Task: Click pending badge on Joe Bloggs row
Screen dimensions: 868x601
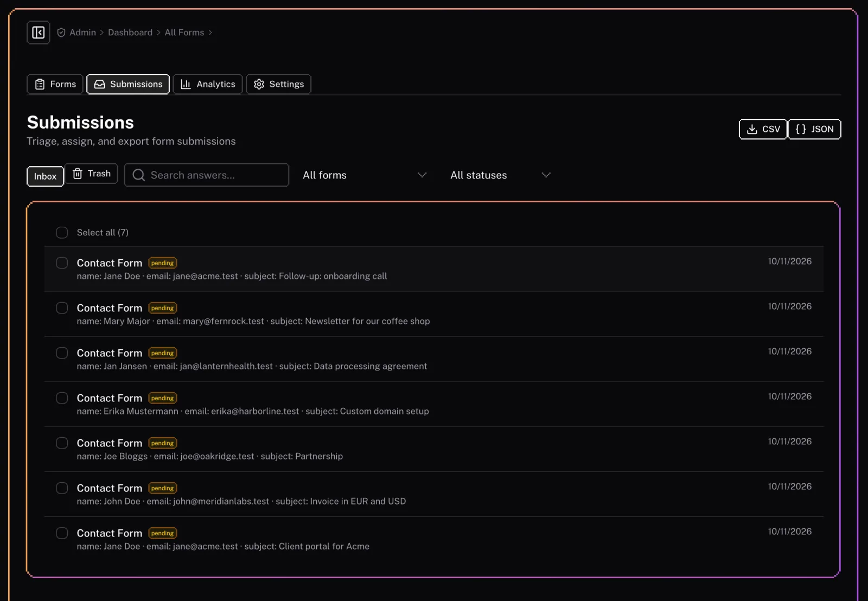Action: pos(163,443)
